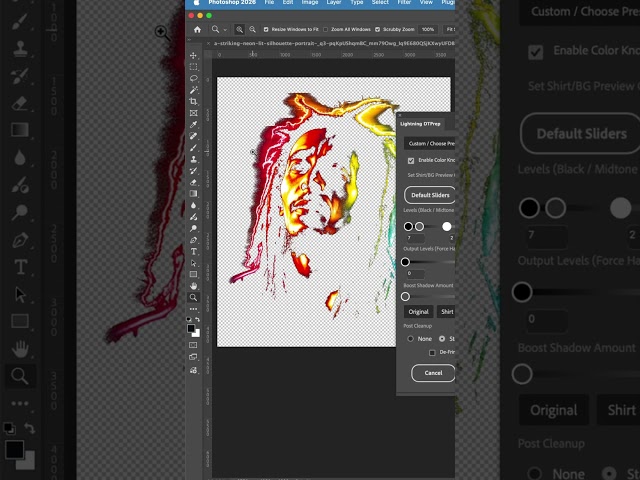This screenshot has height=480, width=640.
Task: Select the History Brush tool
Action: tap(193, 171)
